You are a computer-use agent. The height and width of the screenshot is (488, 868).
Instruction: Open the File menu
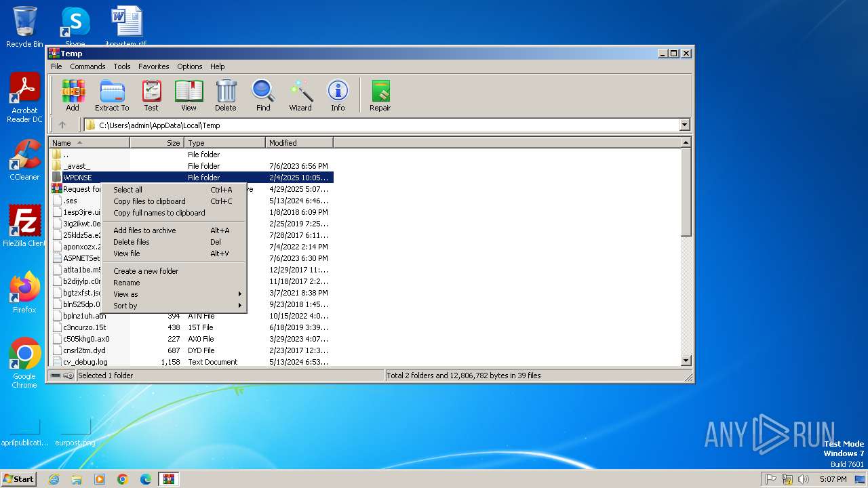pos(56,66)
